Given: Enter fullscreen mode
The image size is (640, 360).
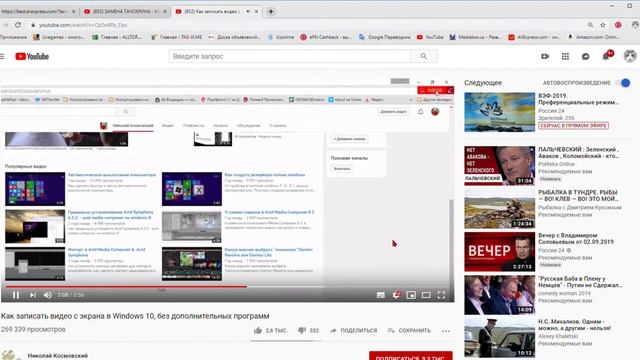Looking at the screenshot, I should click(x=441, y=295).
